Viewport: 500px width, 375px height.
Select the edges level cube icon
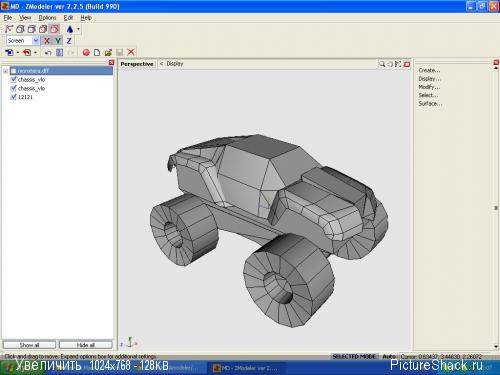click(x=20, y=29)
